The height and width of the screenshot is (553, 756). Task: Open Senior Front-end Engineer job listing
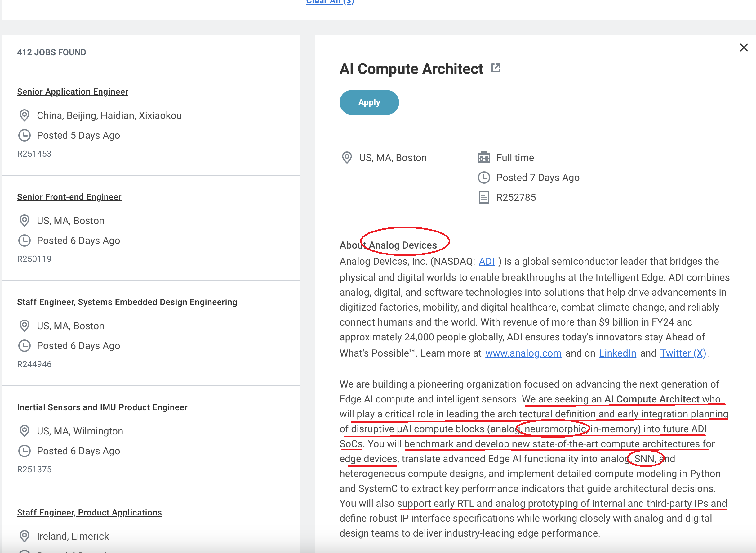pos(69,197)
